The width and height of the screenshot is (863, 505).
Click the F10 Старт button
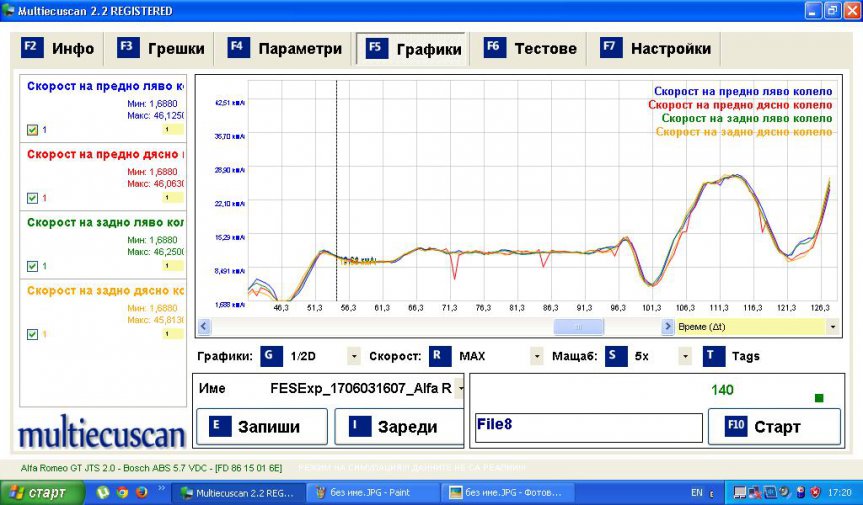click(x=774, y=426)
